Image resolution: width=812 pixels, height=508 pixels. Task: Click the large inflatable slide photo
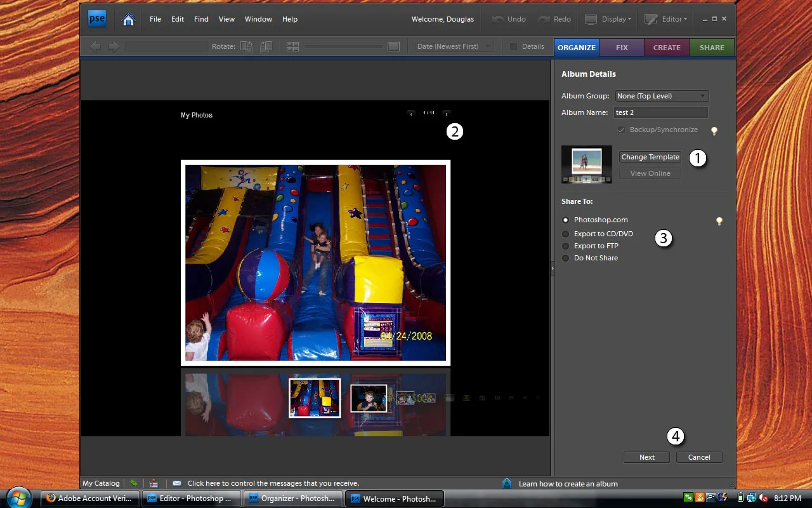[x=315, y=263]
